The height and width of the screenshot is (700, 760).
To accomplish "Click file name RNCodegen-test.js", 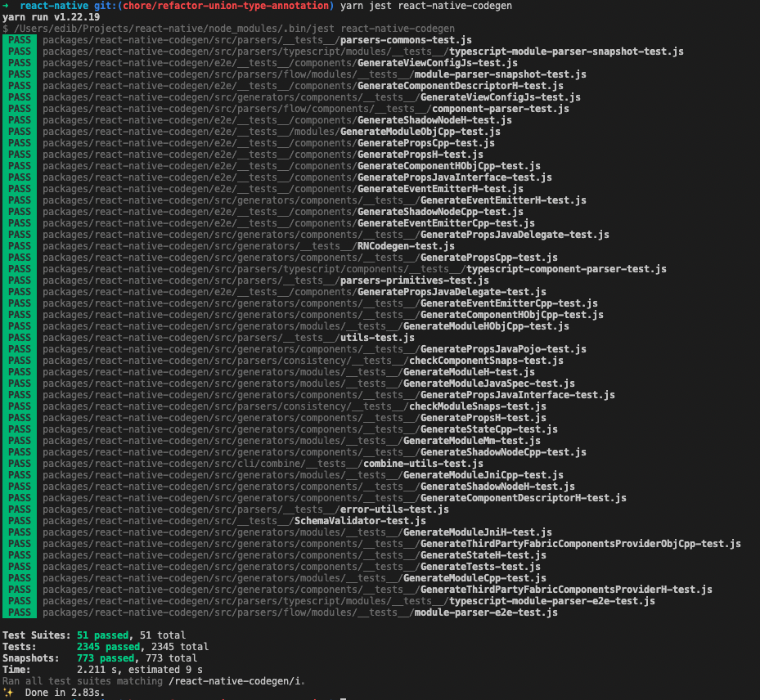I will point(406,246).
